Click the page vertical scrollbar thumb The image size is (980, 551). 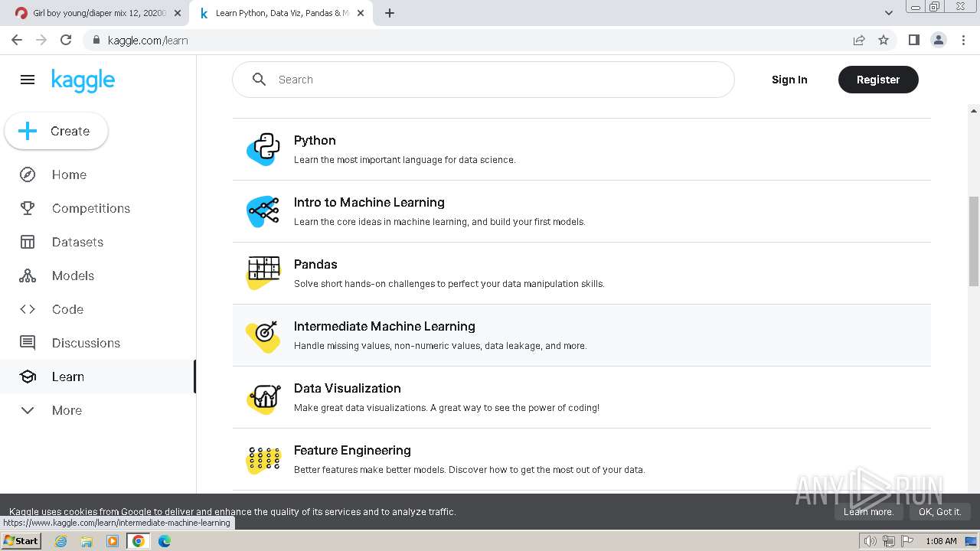click(974, 241)
